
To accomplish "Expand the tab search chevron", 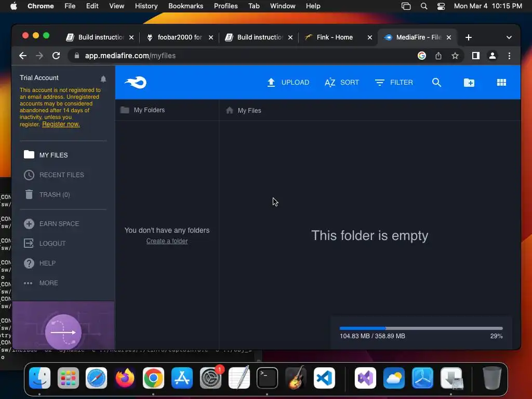I will [x=509, y=37].
